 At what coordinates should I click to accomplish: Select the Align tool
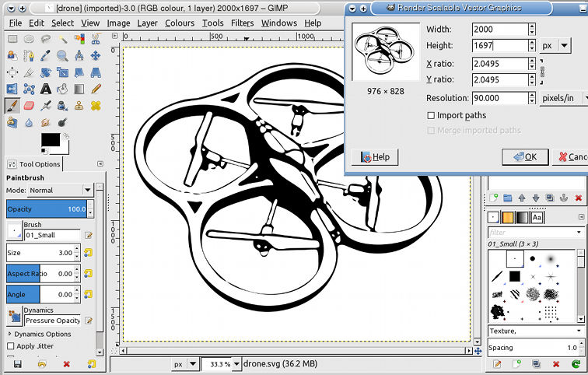point(12,72)
